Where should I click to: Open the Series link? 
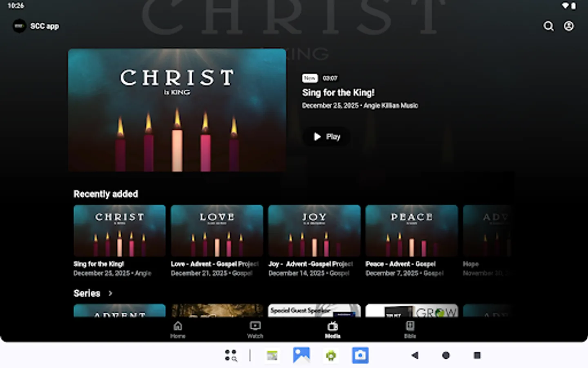pos(86,293)
